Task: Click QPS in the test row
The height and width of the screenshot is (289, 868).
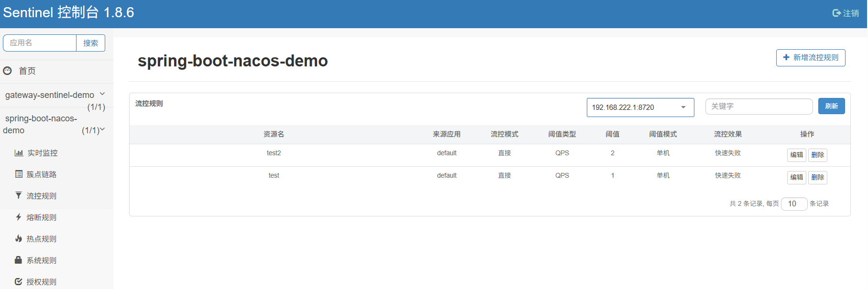Action: (562, 175)
